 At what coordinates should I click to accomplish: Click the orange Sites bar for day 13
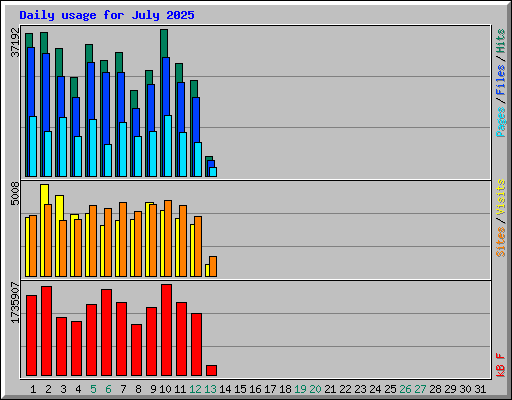point(213,266)
